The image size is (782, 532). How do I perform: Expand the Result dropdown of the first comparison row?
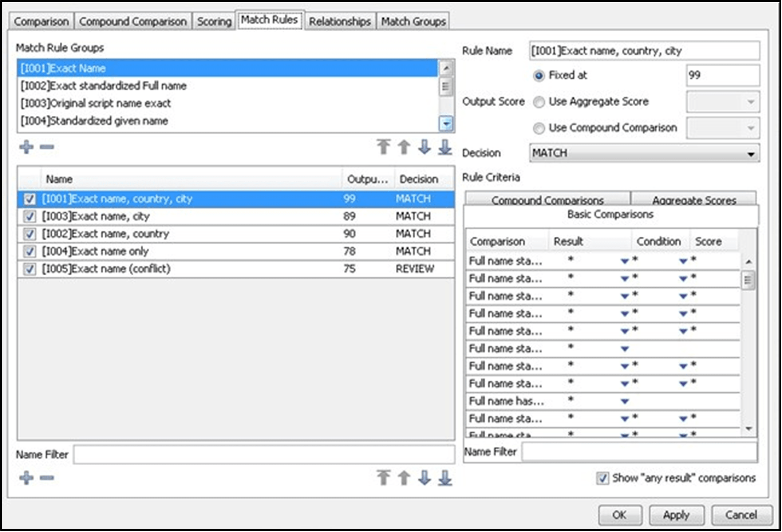coord(625,261)
